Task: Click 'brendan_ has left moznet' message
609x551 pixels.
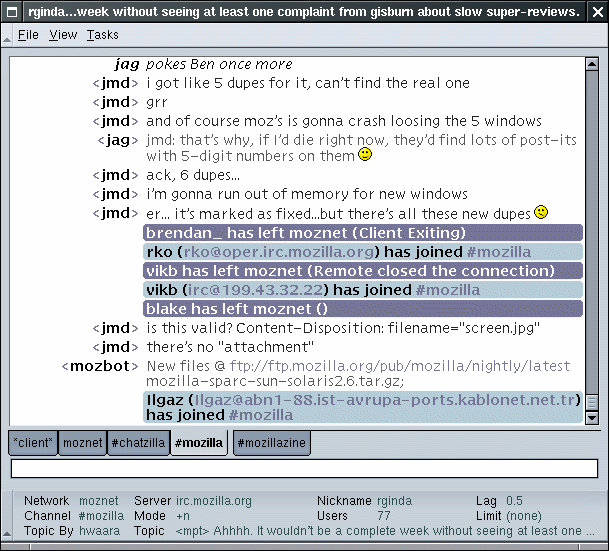Action: click(363, 233)
